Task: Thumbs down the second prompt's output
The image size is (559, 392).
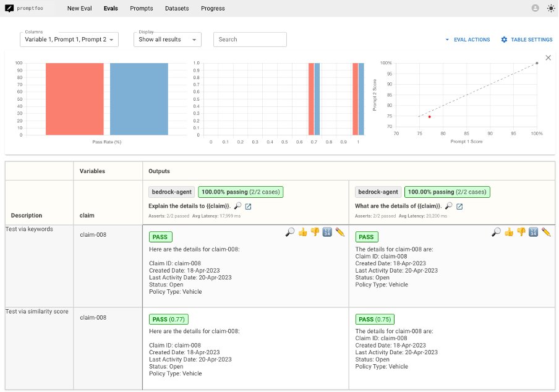Action: 521,232
